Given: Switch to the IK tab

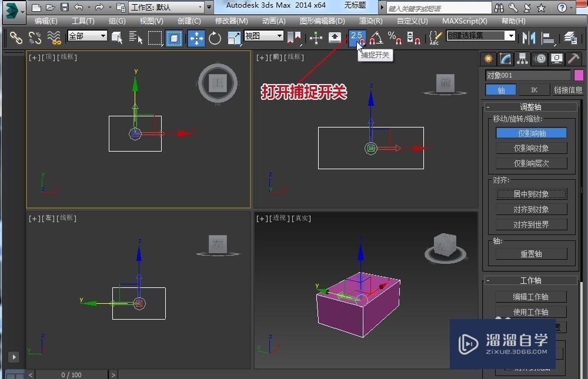Looking at the screenshot, I should point(533,89).
